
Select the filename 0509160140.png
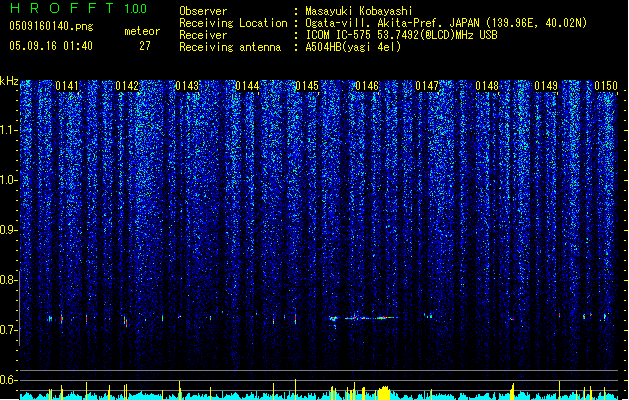[x=51, y=26]
